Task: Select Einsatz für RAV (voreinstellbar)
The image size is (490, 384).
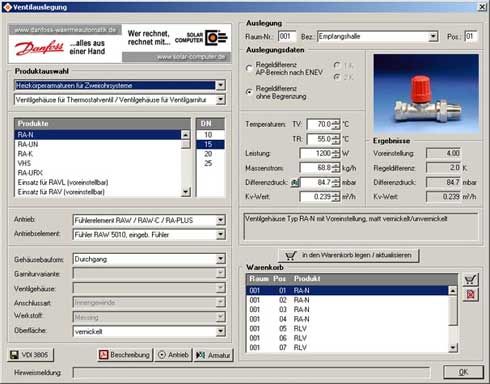Action: point(98,192)
